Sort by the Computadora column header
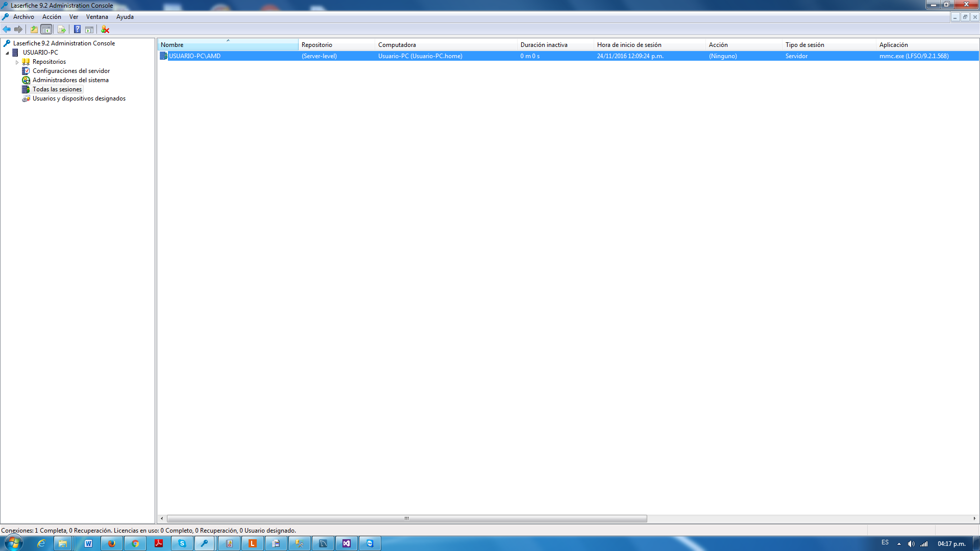 446,45
